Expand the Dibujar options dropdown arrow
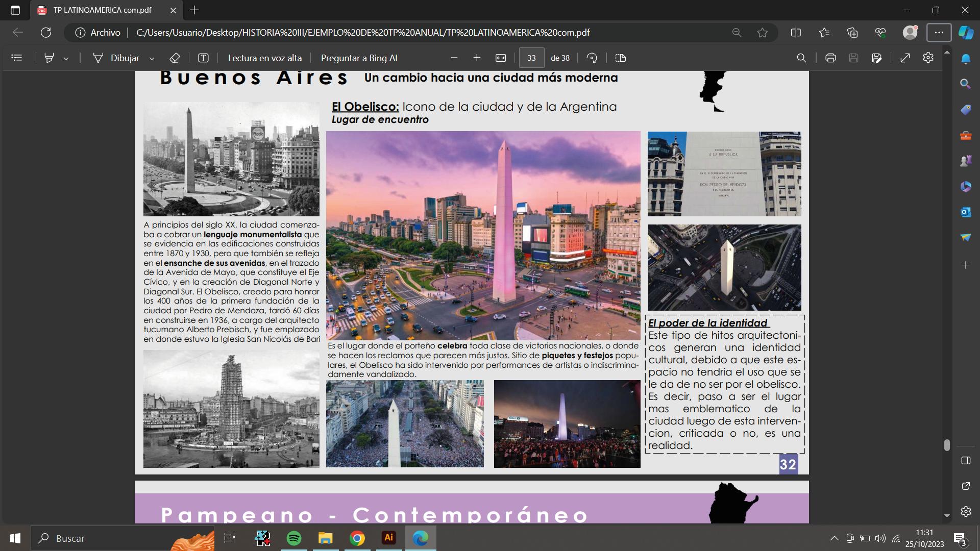The width and height of the screenshot is (980, 551). pos(152,59)
